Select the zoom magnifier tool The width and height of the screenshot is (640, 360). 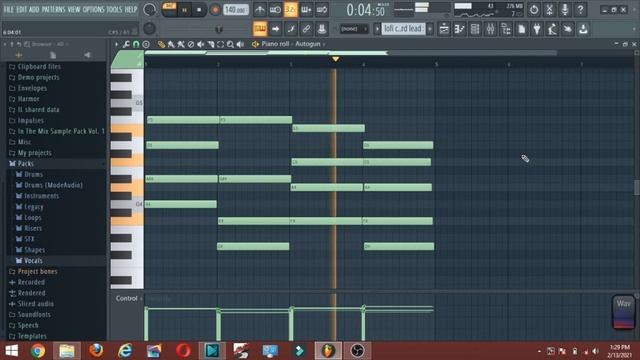[230, 44]
